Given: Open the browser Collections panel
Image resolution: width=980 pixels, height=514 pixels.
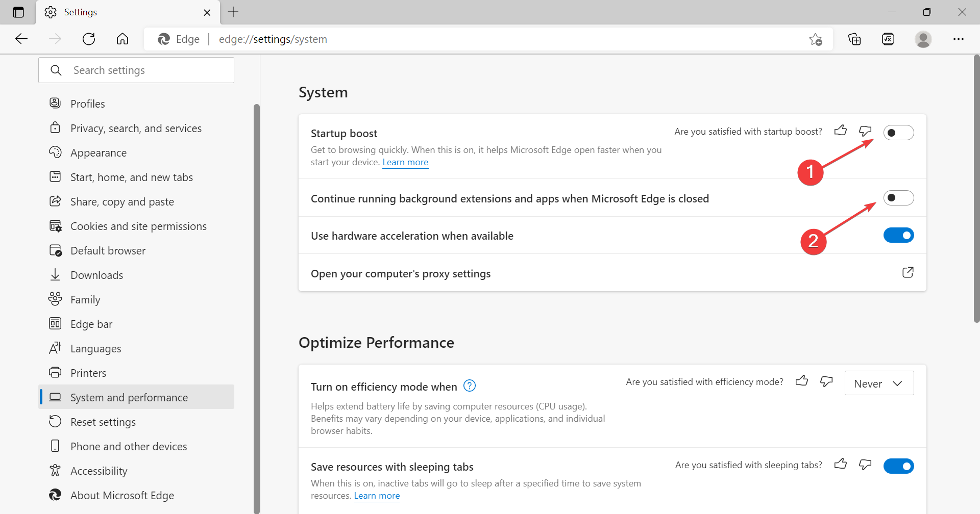Looking at the screenshot, I should (x=855, y=39).
